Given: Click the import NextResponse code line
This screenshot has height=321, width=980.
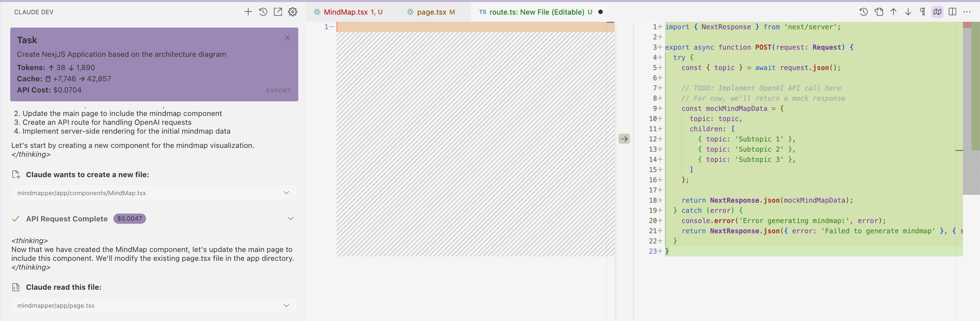Looking at the screenshot, I should [753, 27].
